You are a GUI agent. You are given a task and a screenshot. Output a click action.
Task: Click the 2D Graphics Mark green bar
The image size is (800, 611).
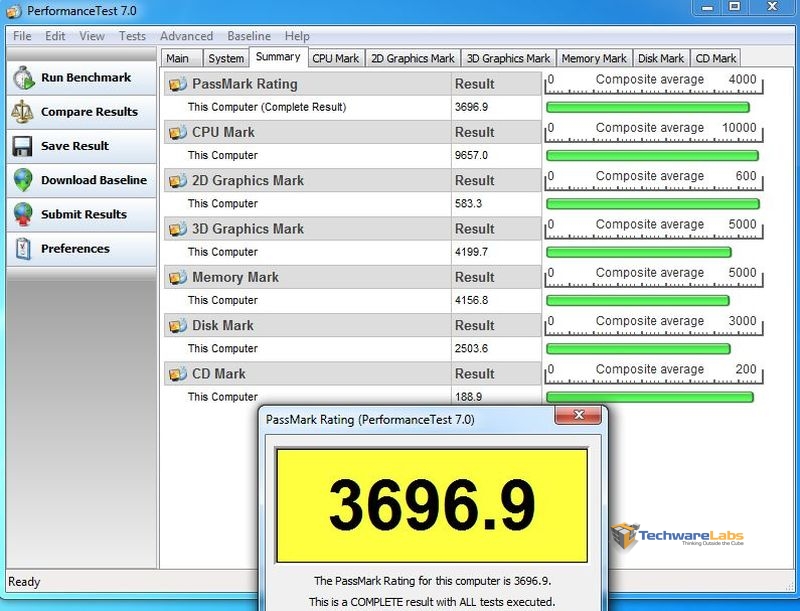653,204
